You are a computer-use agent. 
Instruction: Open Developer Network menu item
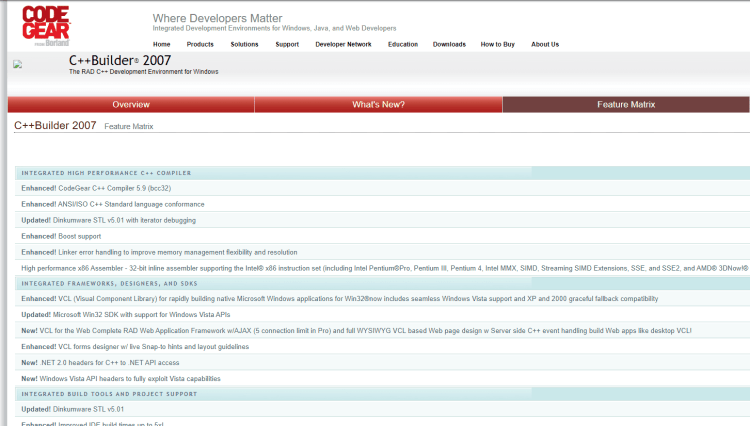(343, 44)
